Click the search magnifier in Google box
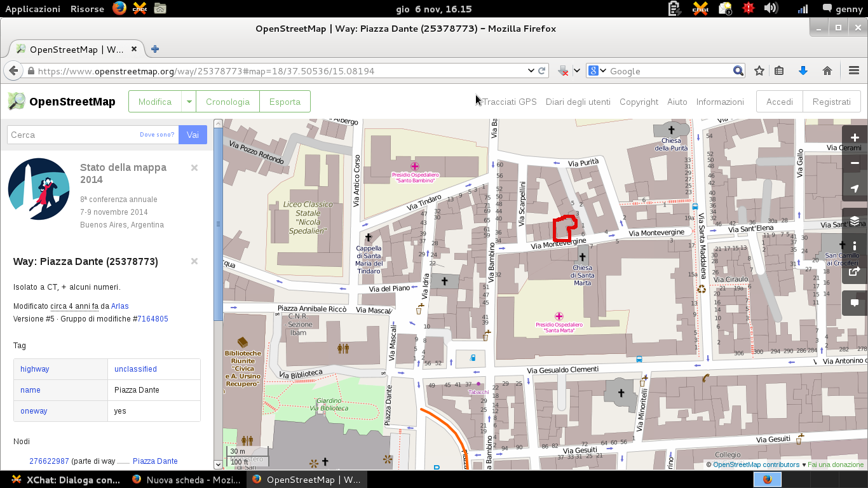This screenshot has height=488, width=868. coord(738,71)
